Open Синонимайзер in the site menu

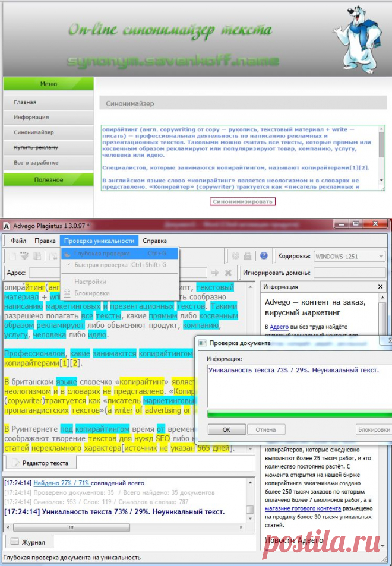coord(48,132)
